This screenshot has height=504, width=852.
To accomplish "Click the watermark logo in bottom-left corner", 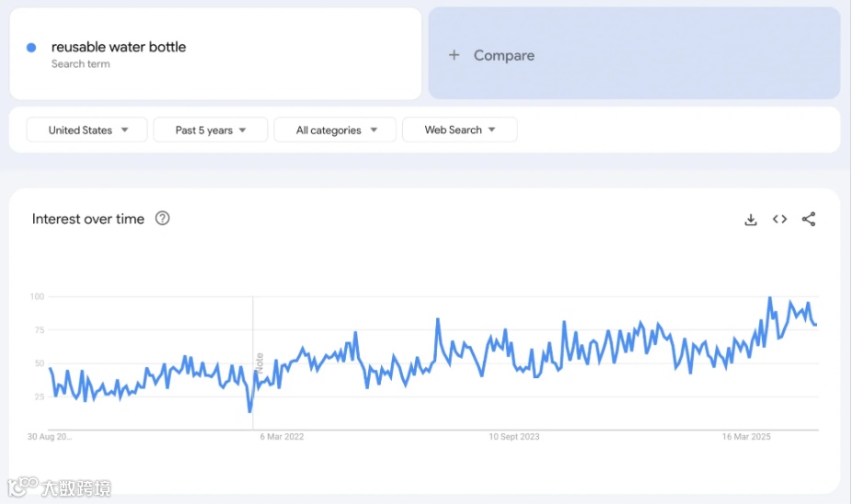I will coord(61,487).
